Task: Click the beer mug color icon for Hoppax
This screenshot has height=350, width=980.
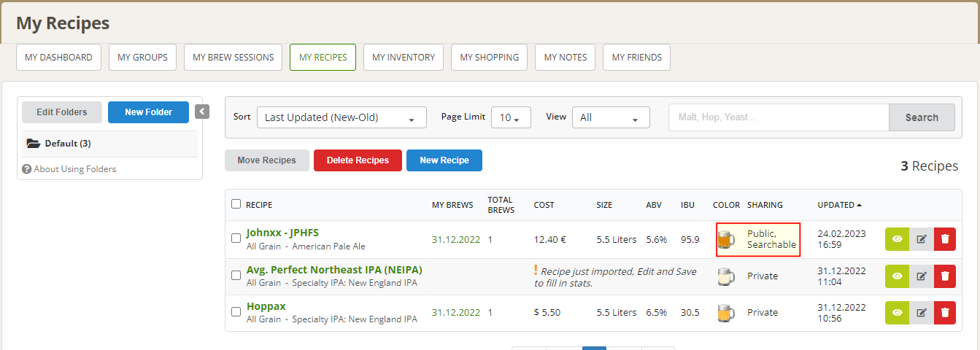Action: [725, 313]
